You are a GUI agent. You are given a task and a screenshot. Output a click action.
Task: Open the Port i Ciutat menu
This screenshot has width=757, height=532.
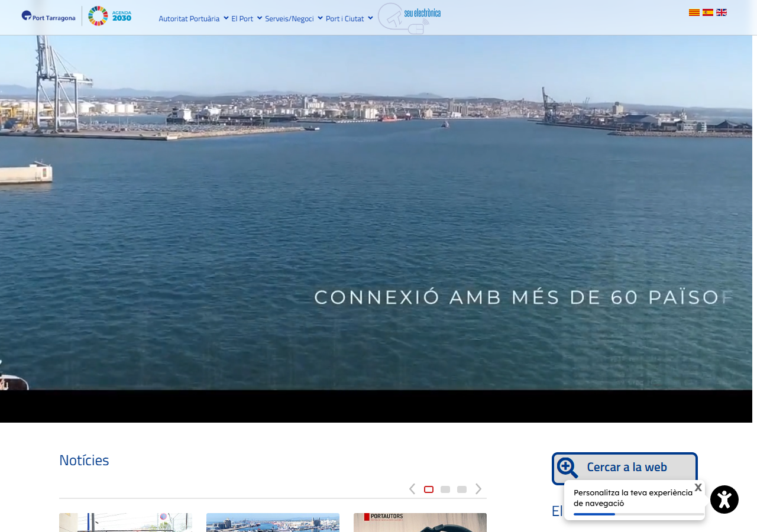click(x=345, y=18)
